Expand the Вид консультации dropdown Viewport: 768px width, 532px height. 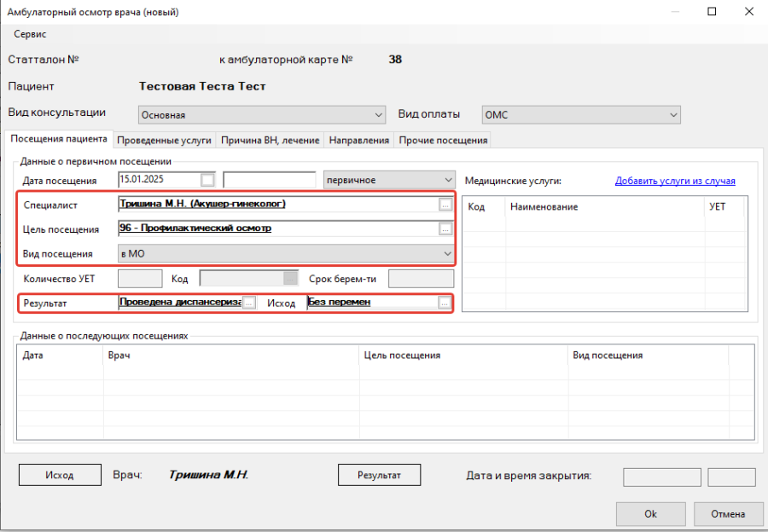pyautogui.click(x=380, y=115)
